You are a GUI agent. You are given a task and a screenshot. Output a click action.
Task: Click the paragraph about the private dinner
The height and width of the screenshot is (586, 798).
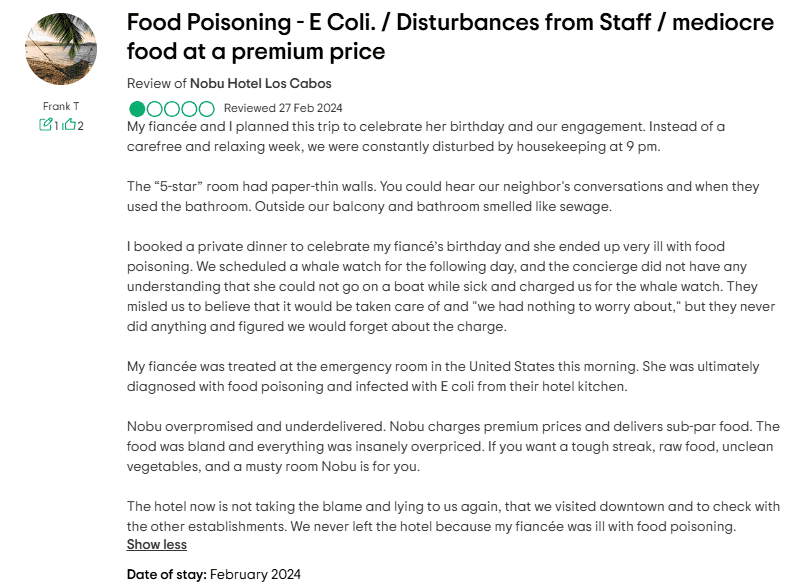(x=440, y=286)
